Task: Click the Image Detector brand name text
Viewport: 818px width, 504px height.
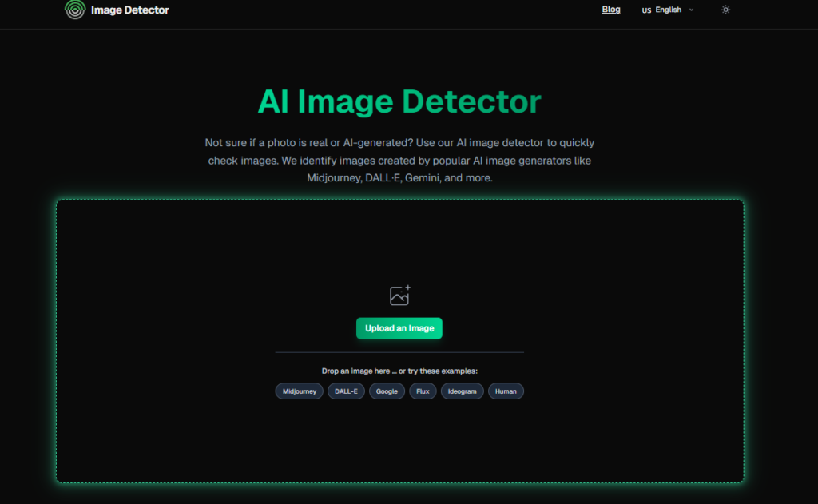Action: pos(130,10)
